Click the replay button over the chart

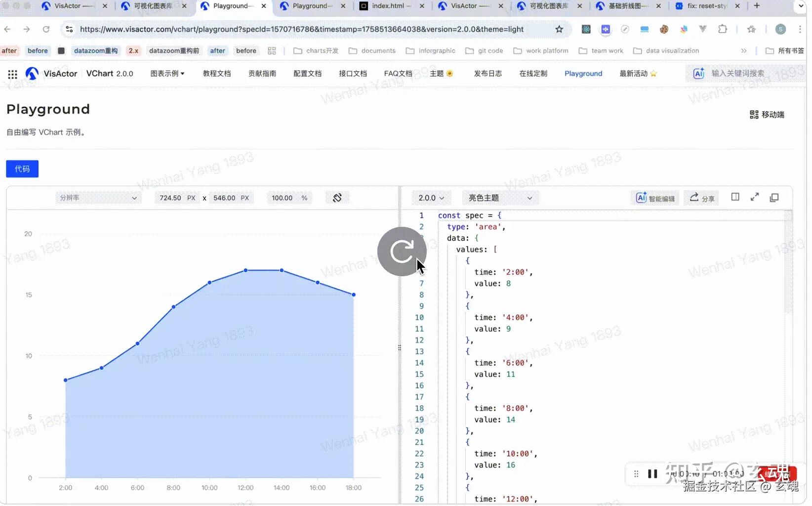(x=402, y=251)
